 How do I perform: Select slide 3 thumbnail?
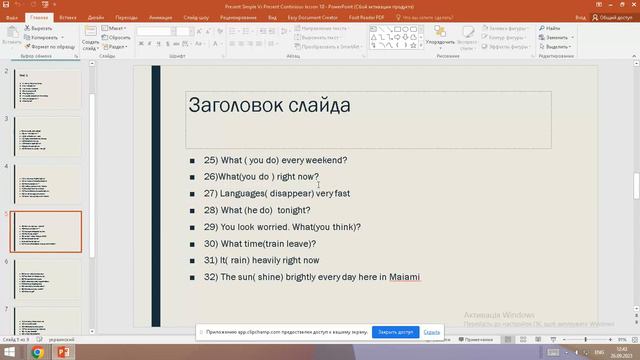47,136
